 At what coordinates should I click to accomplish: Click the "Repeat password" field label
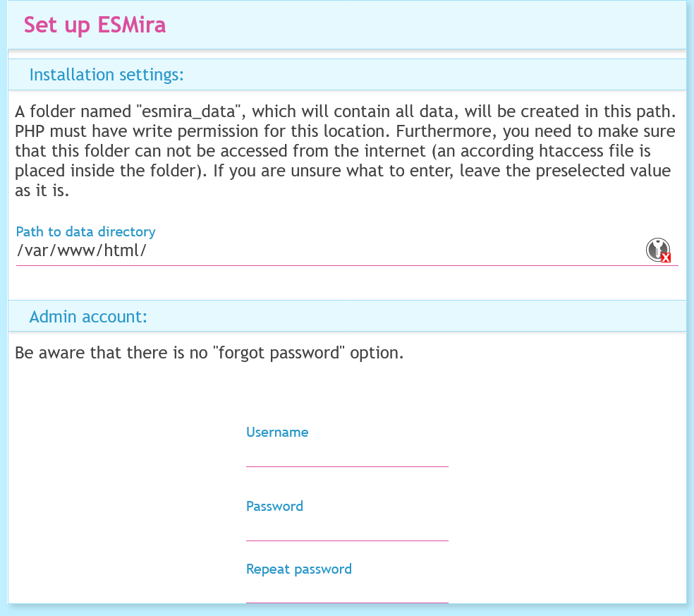click(x=298, y=569)
